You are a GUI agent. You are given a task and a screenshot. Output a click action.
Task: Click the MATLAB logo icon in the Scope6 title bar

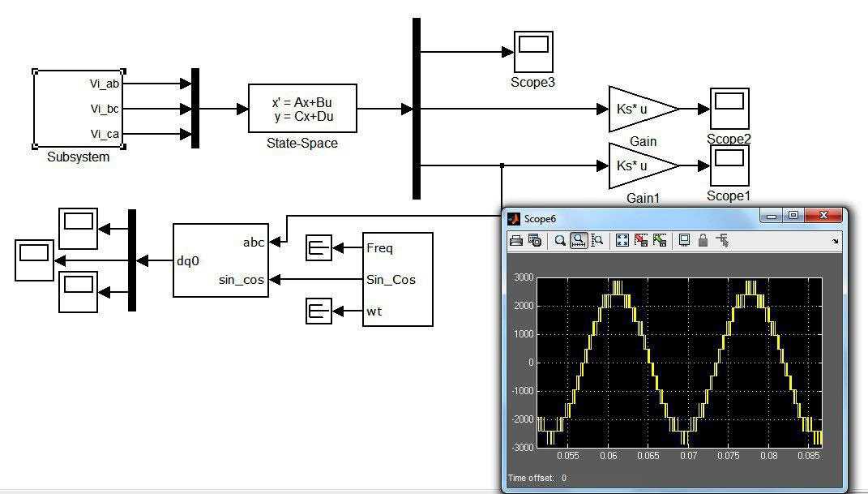click(x=515, y=219)
